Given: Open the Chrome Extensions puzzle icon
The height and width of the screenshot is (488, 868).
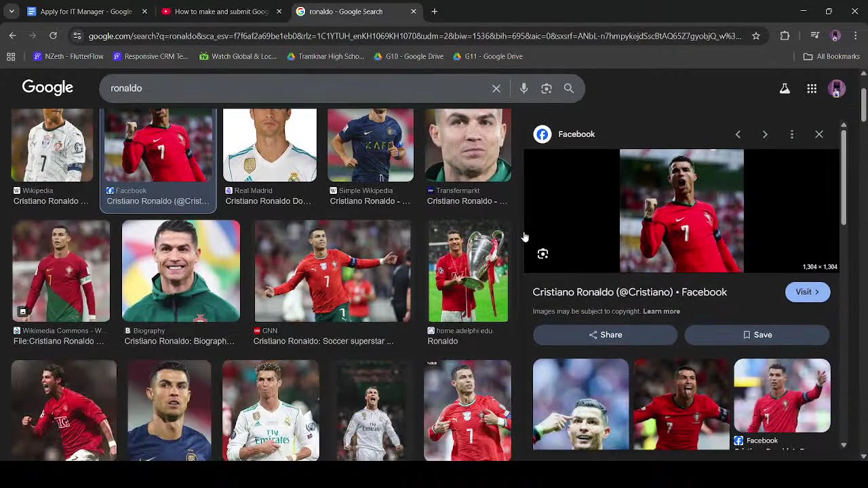Looking at the screenshot, I should click(x=785, y=36).
